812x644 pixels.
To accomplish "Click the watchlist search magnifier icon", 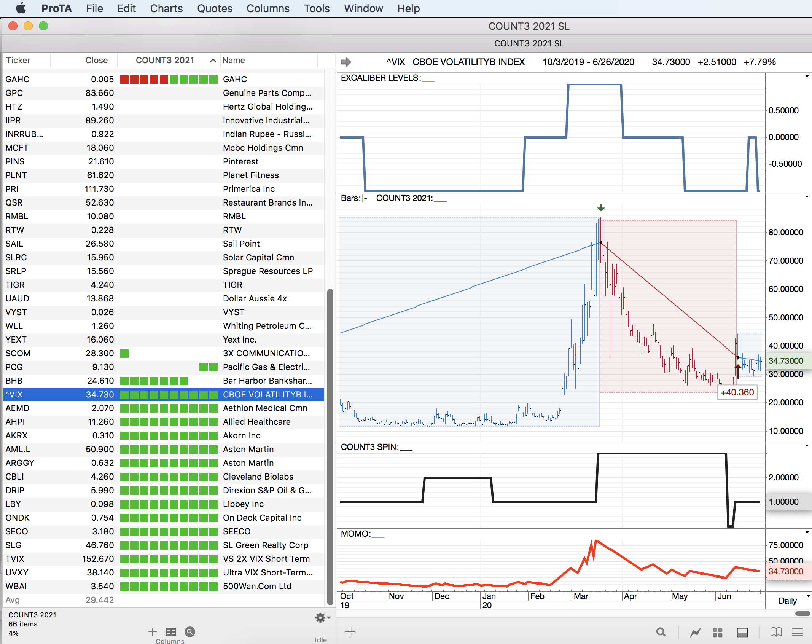I will tap(189, 632).
